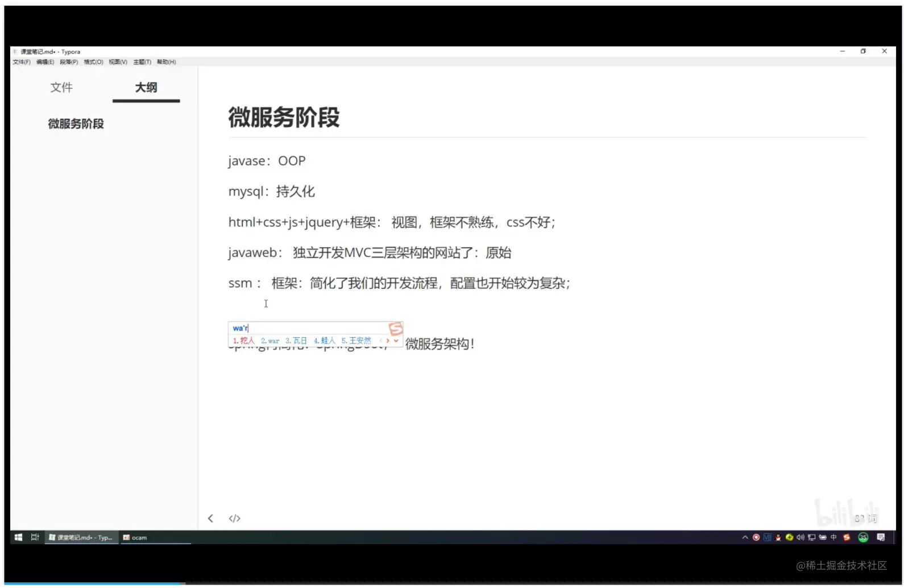Open the 文件(F) menu in Typora
Screen dimensions: 904x588
coord(22,62)
